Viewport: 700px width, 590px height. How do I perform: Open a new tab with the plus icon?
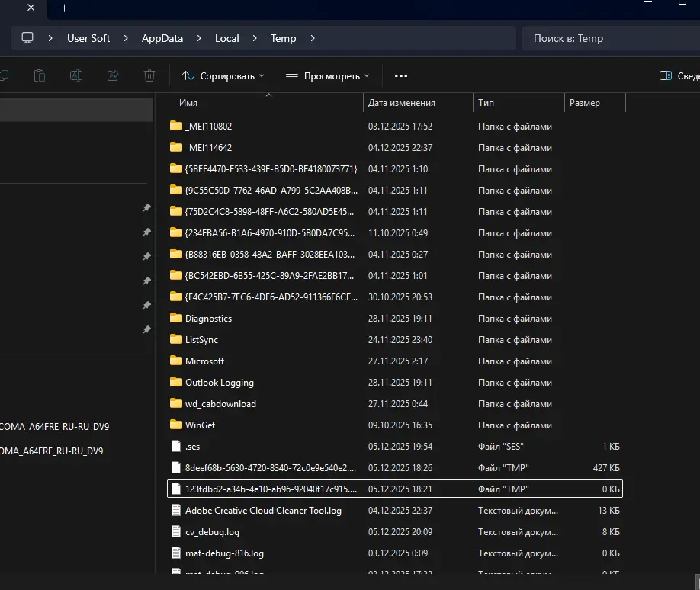[x=65, y=8]
